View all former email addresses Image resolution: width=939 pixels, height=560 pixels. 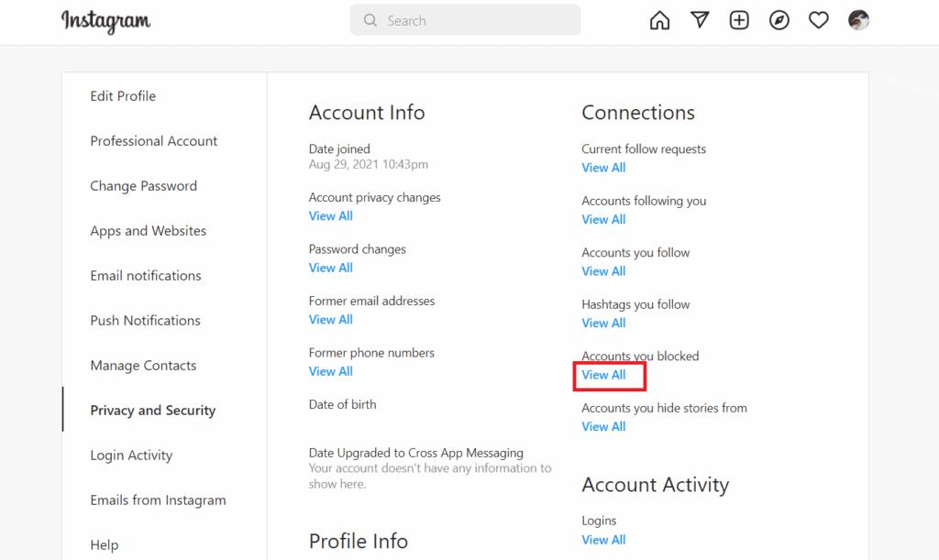point(330,320)
